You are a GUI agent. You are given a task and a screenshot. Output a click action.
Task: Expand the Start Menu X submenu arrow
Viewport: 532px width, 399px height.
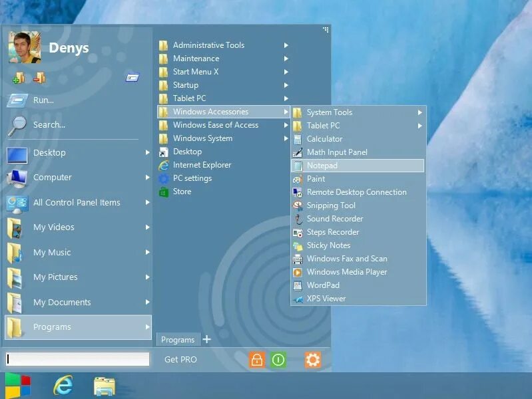[x=286, y=72]
